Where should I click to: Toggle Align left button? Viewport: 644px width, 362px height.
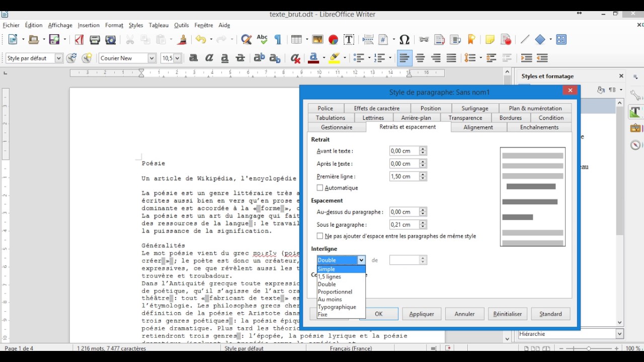click(x=405, y=58)
